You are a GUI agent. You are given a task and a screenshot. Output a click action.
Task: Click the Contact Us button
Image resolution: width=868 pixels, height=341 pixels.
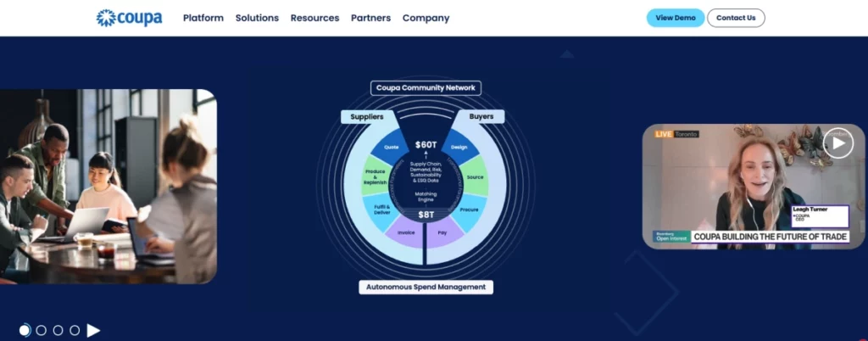(736, 18)
